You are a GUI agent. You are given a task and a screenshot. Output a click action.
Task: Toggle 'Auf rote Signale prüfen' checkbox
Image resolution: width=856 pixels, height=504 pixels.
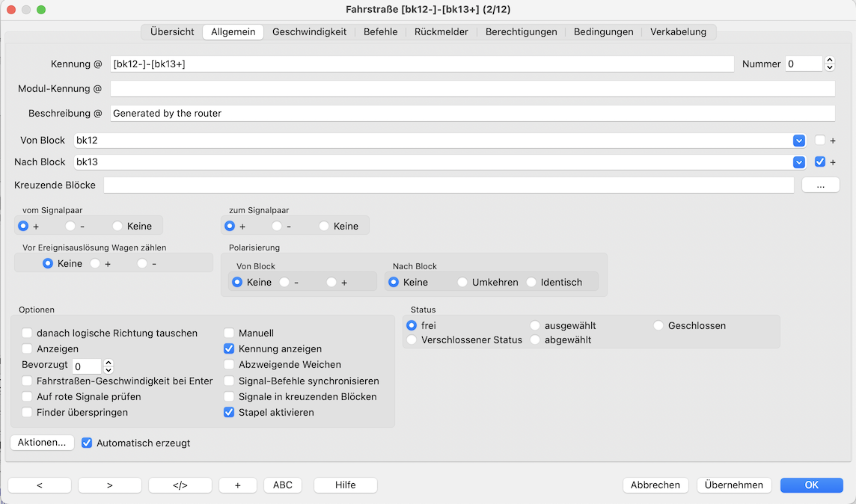point(28,397)
